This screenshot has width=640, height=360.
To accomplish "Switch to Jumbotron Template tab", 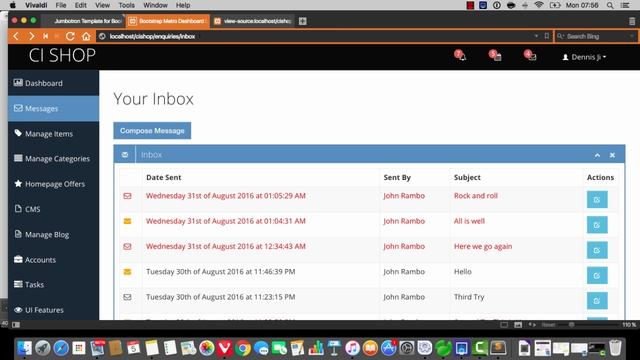I will click(x=83, y=21).
